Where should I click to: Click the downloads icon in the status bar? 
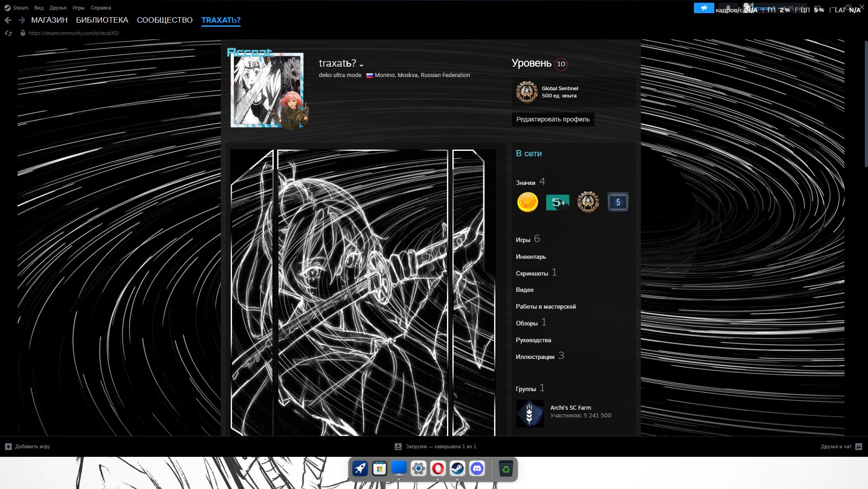[398, 446]
